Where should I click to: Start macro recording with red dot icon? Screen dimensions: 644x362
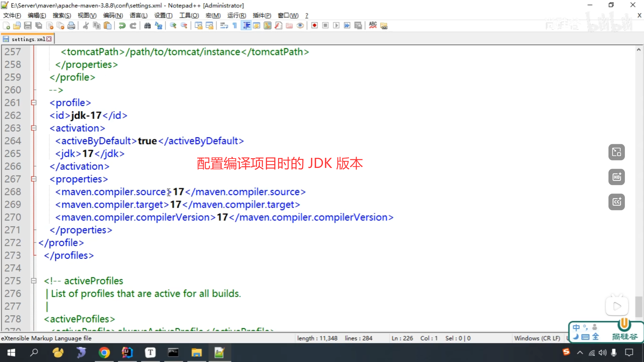click(x=314, y=26)
